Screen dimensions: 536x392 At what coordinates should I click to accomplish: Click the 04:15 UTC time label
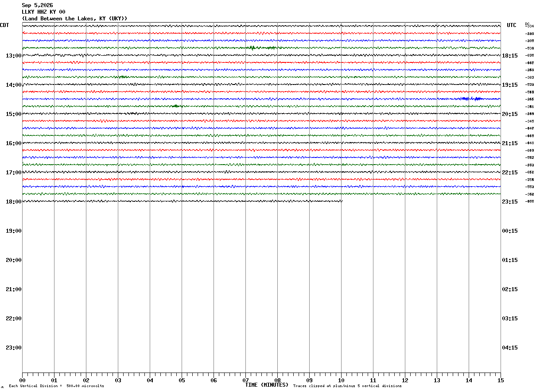(510, 348)
